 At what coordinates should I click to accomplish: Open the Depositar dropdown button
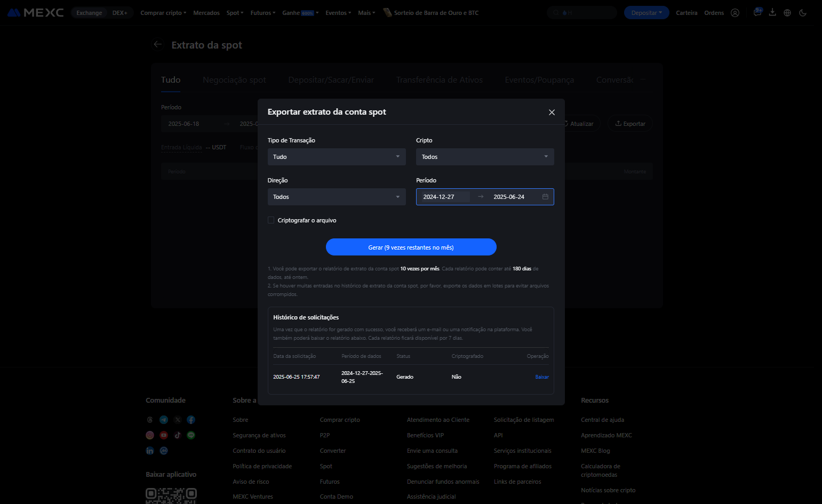[x=647, y=13]
